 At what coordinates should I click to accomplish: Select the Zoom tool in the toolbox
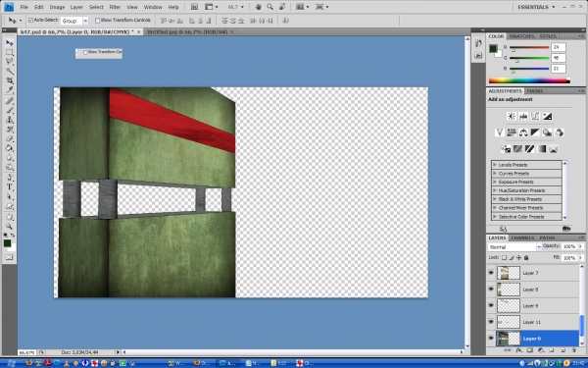(x=9, y=226)
